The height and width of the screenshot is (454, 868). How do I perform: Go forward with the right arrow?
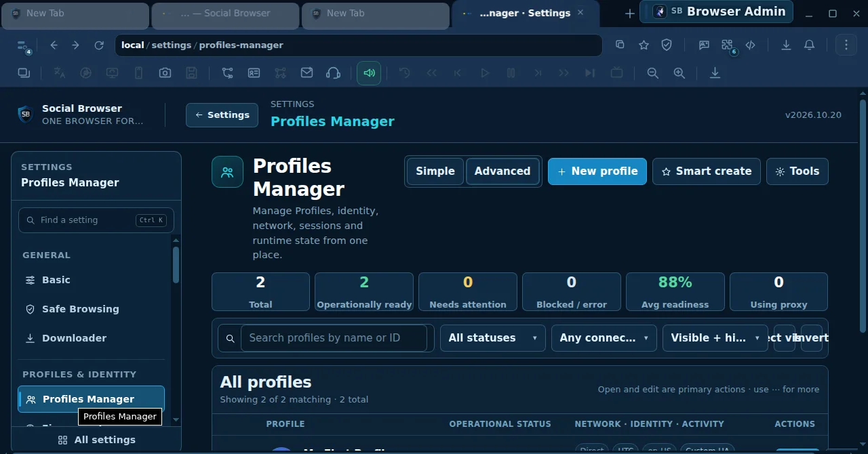pyautogui.click(x=75, y=45)
